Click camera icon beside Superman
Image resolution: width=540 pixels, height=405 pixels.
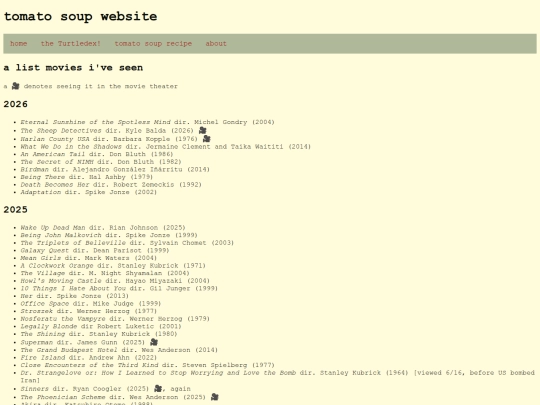(154, 342)
